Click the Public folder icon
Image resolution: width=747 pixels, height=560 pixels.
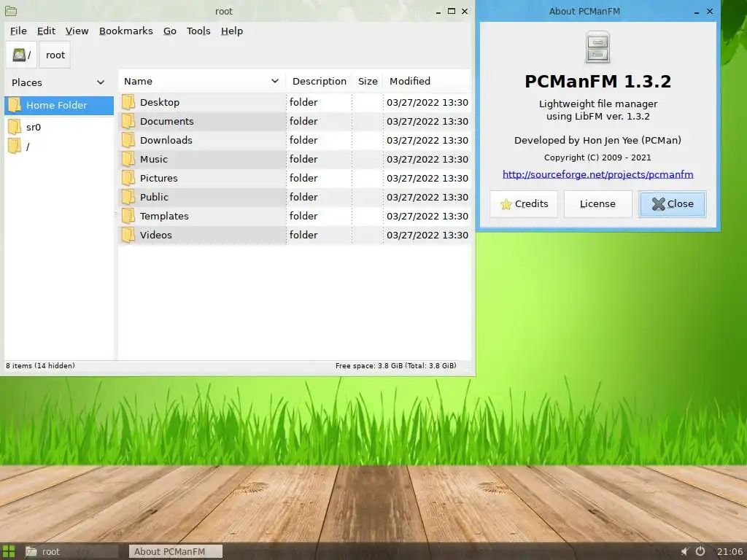[128, 197]
